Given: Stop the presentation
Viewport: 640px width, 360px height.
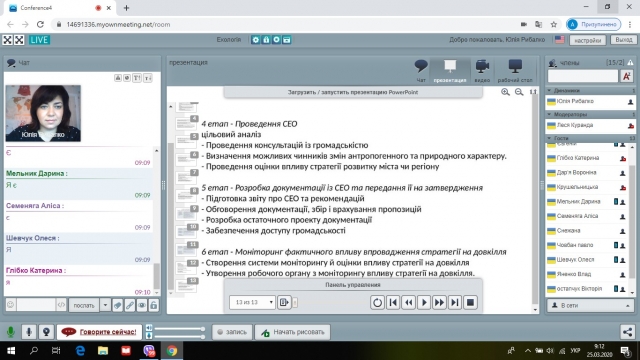Looking at the screenshot, I should click(470, 302).
